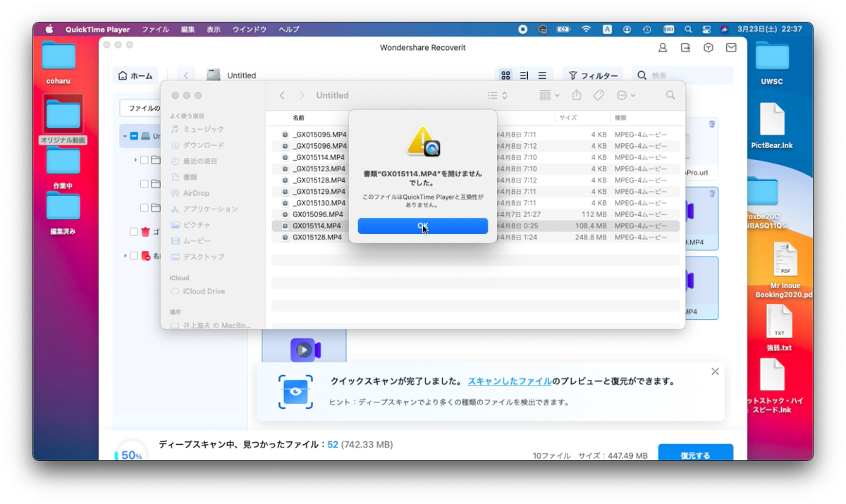
Task: Click the Finder share icon
Action: pos(577,95)
